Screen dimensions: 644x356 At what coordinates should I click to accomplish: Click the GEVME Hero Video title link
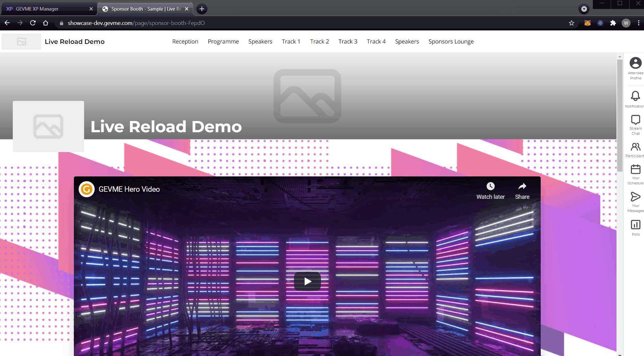[x=129, y=189]
